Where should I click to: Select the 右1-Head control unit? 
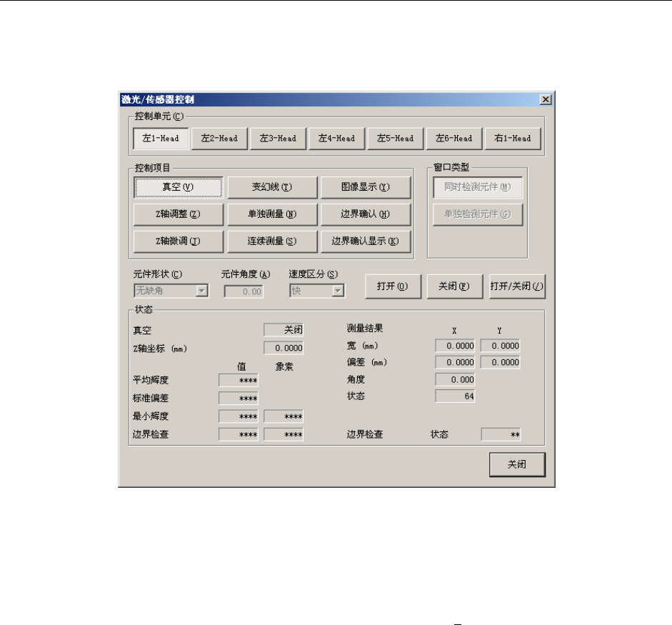513,139
